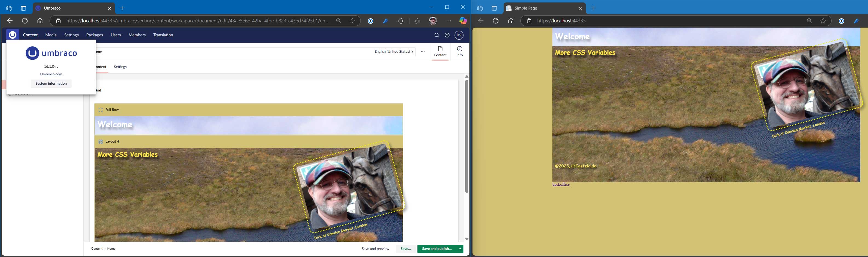
Task: Click the document name input field
Action: (x=232, y=52)
